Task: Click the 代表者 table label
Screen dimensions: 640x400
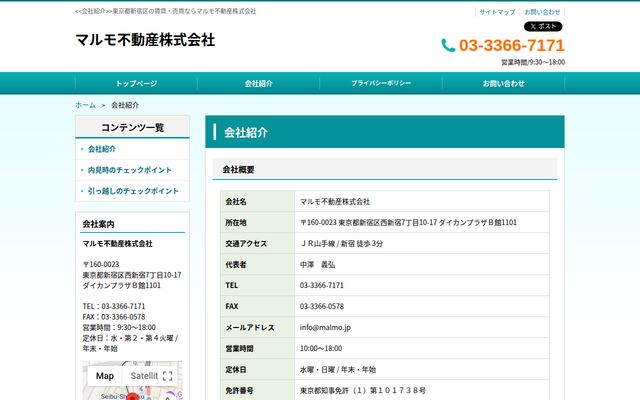Action: [x=236, y=264]
